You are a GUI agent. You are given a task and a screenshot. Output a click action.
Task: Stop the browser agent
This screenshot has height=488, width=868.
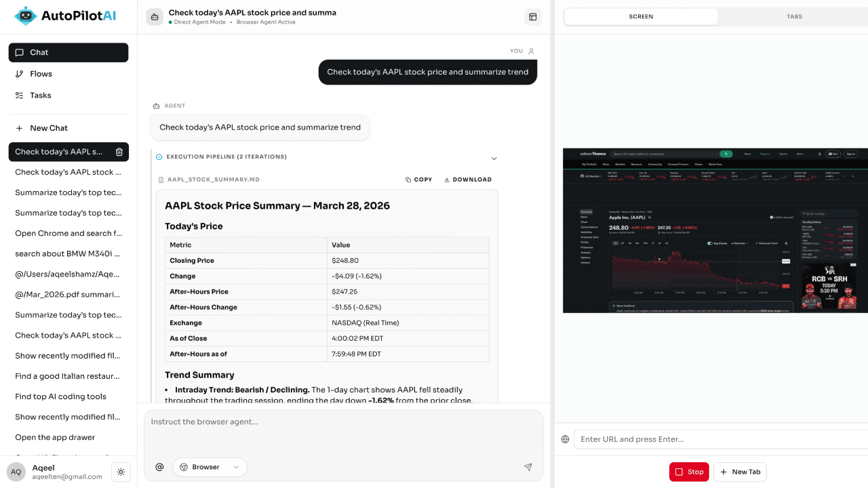pyautogui.click(x=689, y=472)
